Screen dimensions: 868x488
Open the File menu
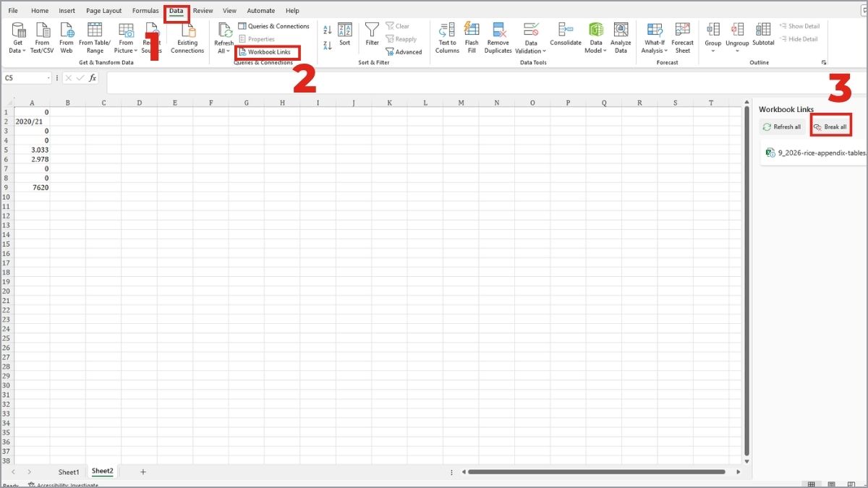[x=13, y=11]
